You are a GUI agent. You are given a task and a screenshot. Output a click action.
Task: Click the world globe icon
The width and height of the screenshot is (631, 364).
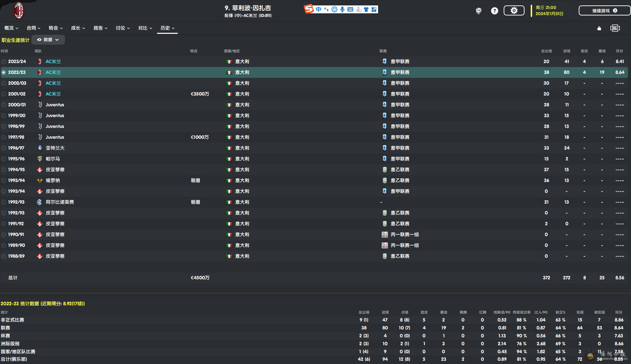click(479, 11)
